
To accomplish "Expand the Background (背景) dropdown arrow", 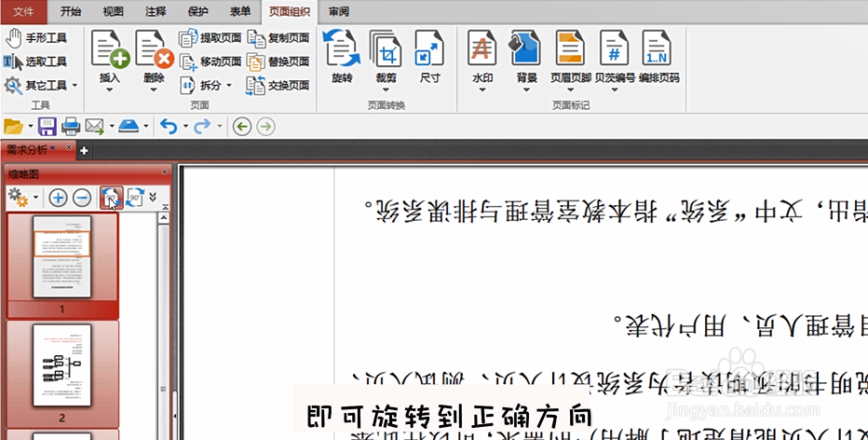I will point(526,89).
